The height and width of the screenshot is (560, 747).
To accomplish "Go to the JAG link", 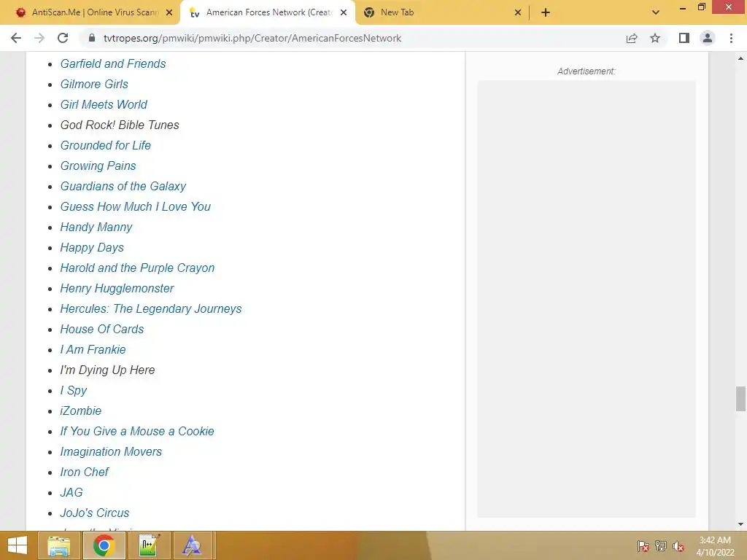I will tap(71, 493).
